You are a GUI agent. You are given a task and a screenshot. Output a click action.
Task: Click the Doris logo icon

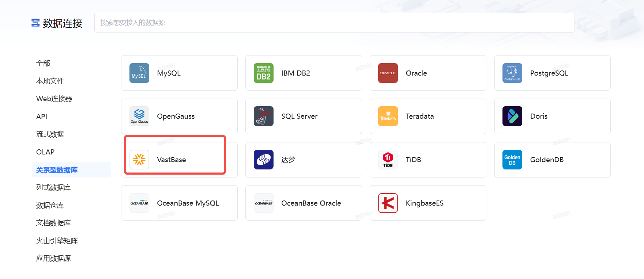point(512,116)
